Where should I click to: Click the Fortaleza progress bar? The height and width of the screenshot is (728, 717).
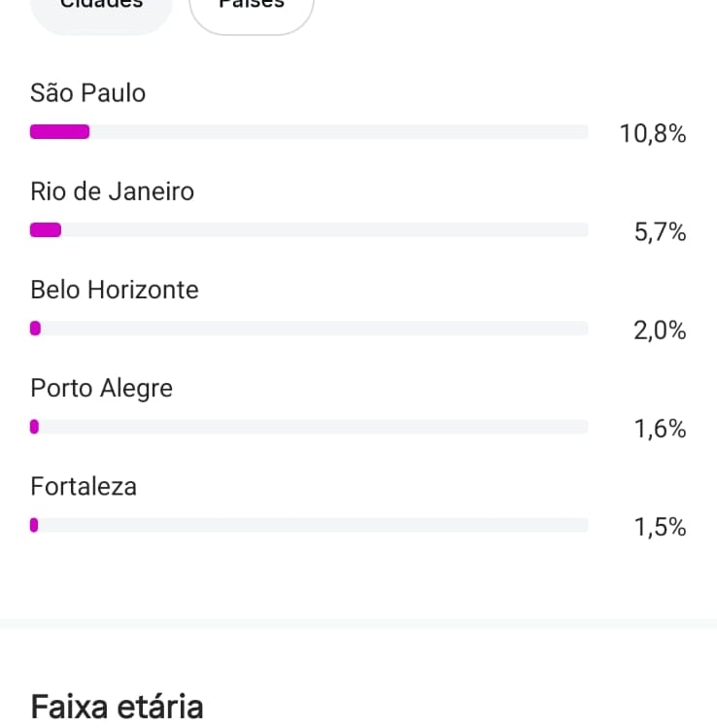coord(309,525)
